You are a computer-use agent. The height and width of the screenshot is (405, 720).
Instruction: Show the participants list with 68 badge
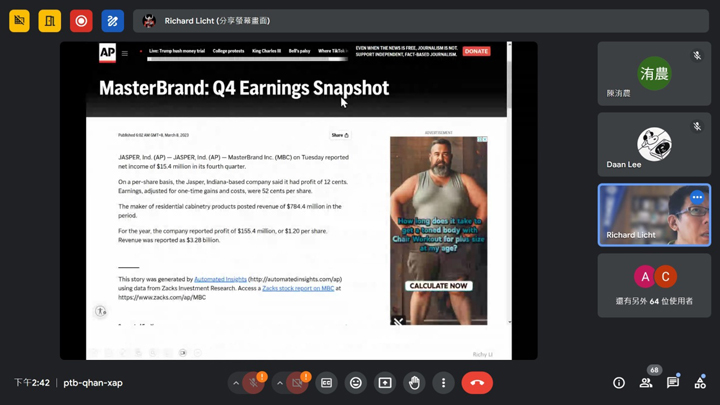tap(646, 383)
